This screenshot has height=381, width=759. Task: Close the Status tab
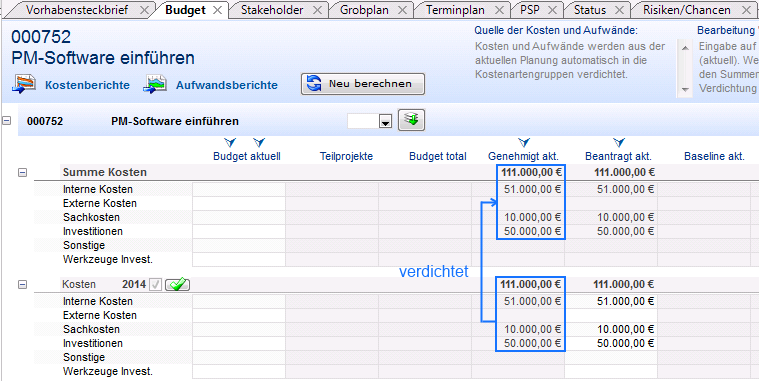(x=620, y=10)
